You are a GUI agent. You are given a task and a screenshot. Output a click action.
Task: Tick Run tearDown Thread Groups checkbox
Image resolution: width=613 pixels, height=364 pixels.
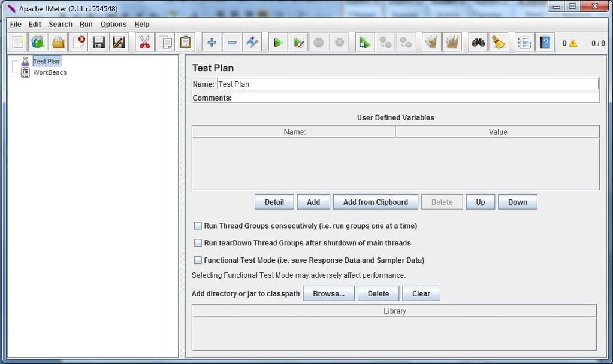[x=198, y=243]
